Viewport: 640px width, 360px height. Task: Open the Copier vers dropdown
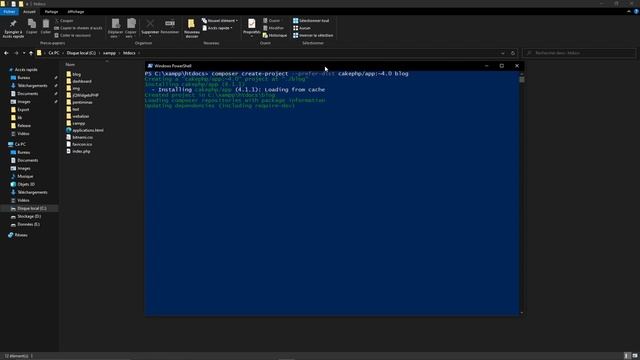click(x=131, y=29)
